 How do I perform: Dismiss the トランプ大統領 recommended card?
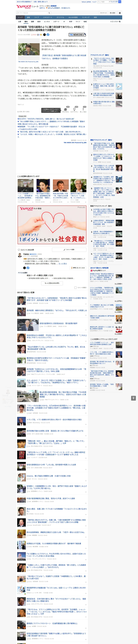coord(33,202)
